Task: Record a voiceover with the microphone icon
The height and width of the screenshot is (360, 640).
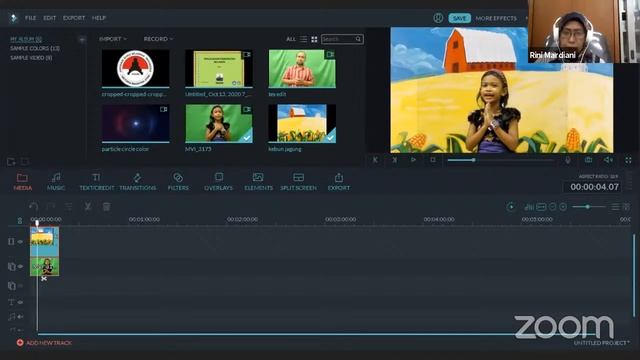Action: point(568,160)
